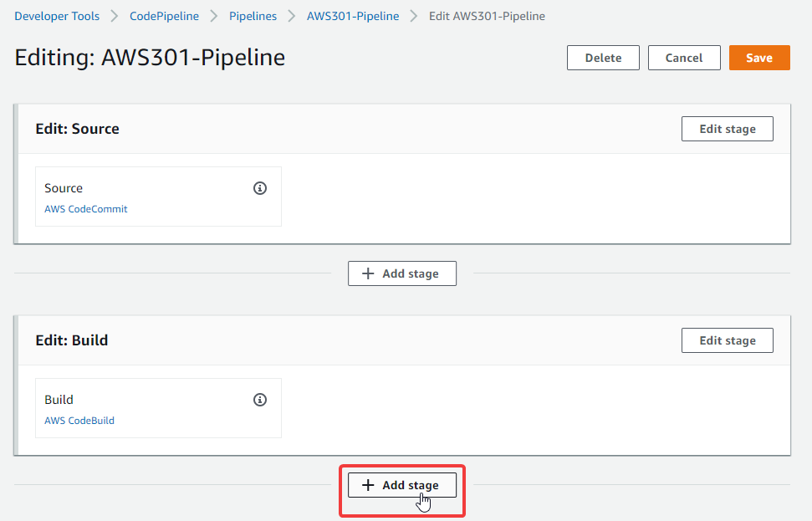The height and width of the screenshot is (521, 812).
Task: Select the 'Editing: AWS301-Pipeline' page heading
Action: (150, 58)
